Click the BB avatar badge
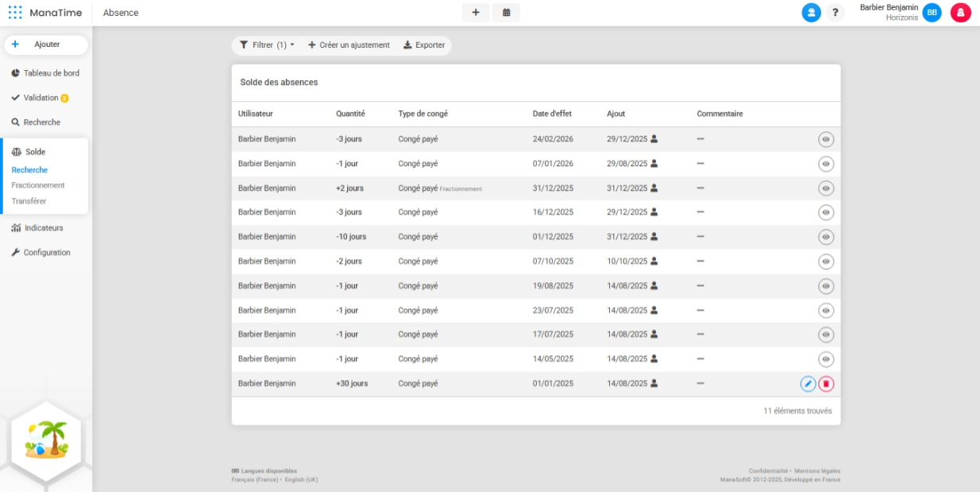Image resolution: width=980 pixels, height=492 pixels. (932, 13)
